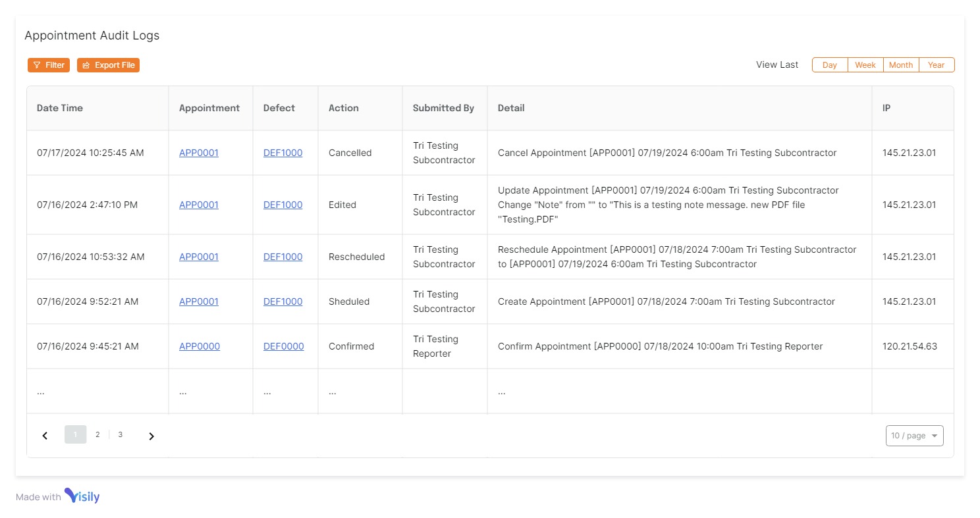Click the Export File icon
The width and height of the screenshot is (980, 518).
(86, 65)
